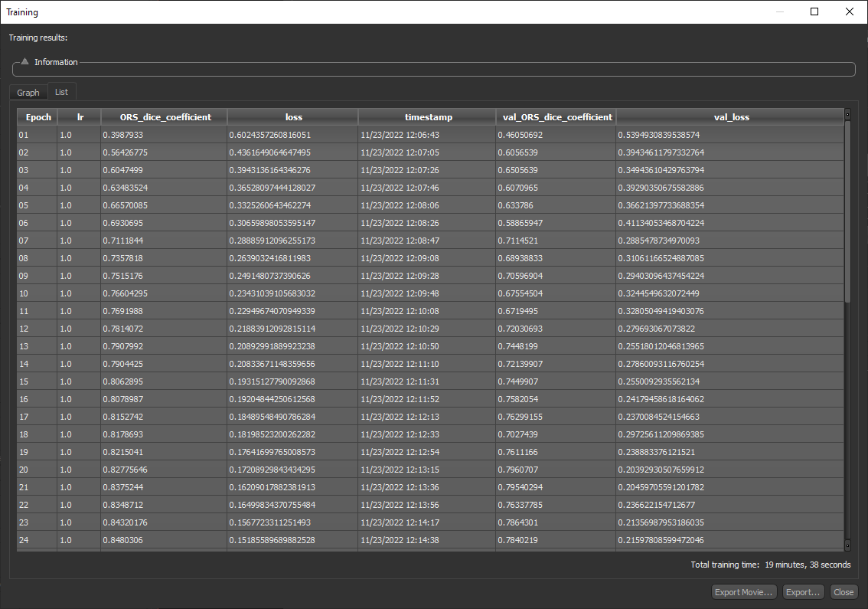Select the List tab

(x=61, y=92)
